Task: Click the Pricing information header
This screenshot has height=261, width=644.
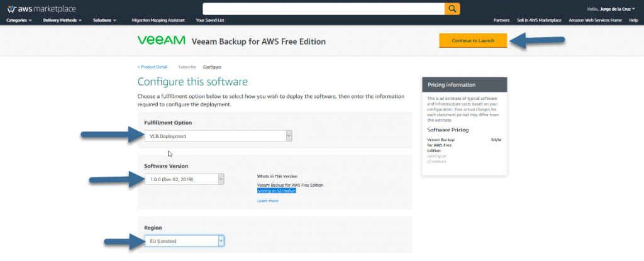Action: click(x=465, y=85)
